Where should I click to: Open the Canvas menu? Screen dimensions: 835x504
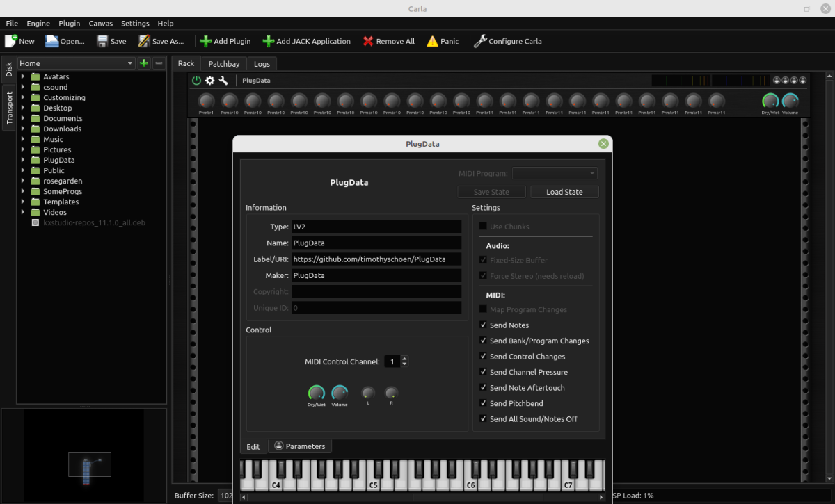(x=100, y=24)
